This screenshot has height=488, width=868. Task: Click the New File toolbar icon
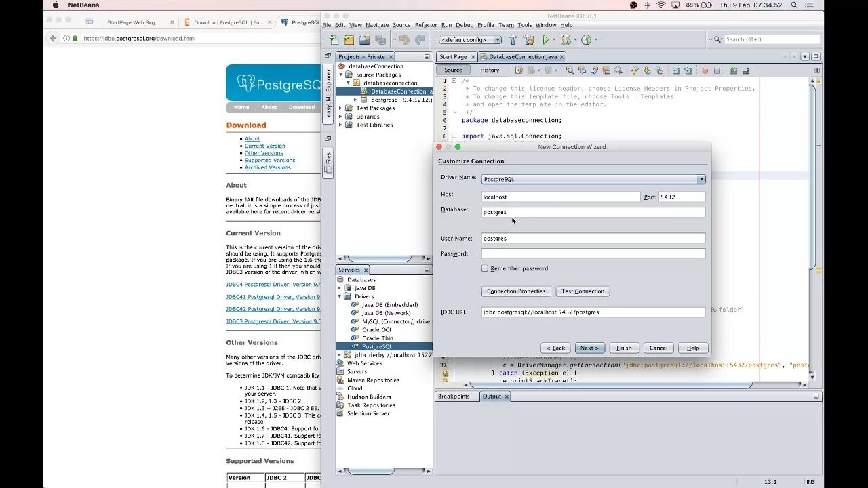[334, 40]
